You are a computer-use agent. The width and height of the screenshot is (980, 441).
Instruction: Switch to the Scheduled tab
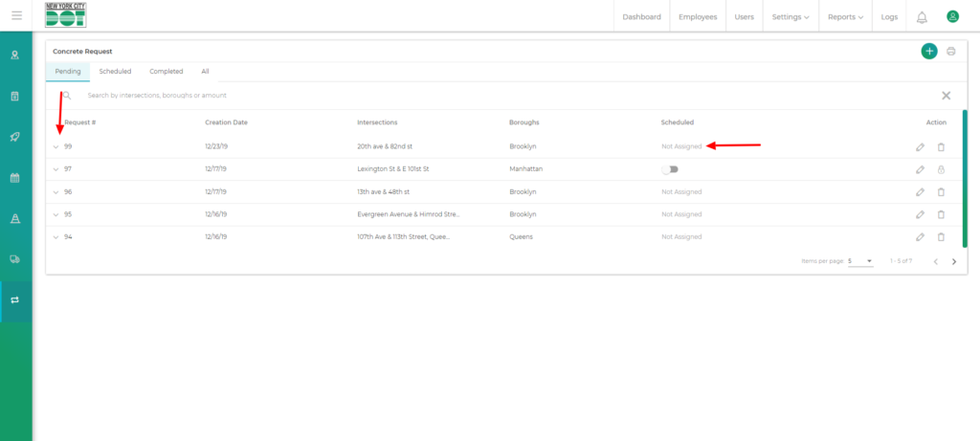pyautogui.click(x=115, y=72)
